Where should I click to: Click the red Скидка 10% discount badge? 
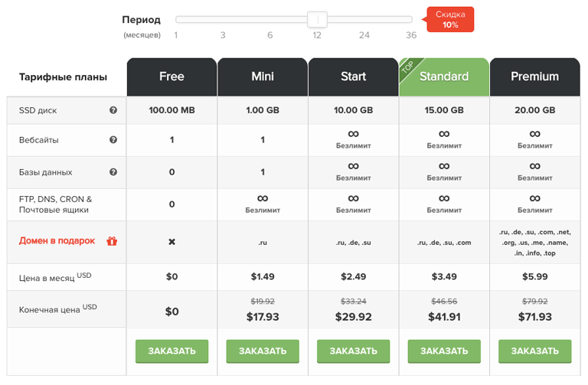tap(450, 19)
